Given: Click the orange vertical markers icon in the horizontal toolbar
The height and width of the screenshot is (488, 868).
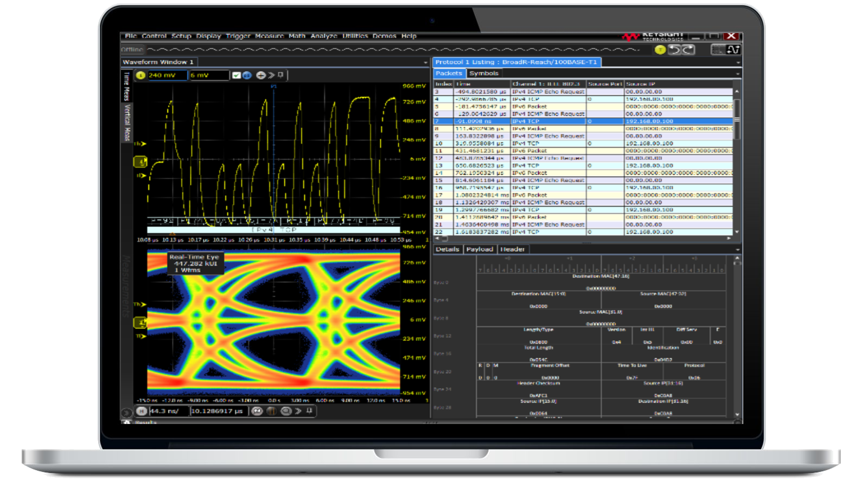Looking at the screenshot, I should coord(272,411).
